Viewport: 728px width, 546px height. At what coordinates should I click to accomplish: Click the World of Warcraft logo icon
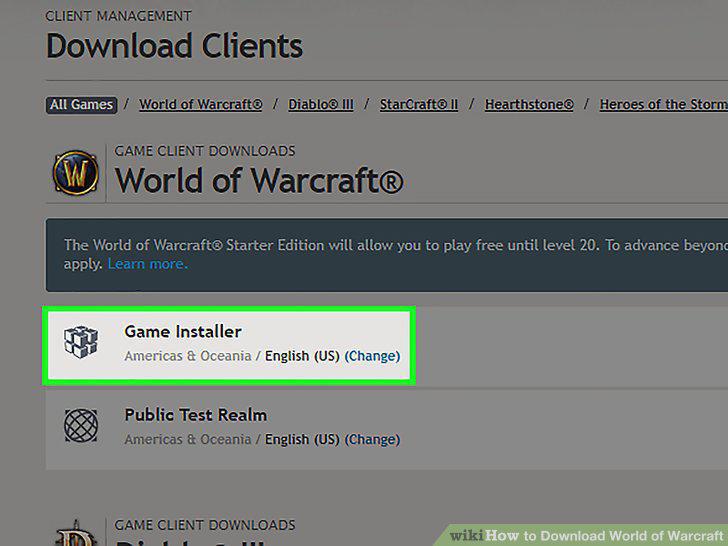[76, 173]
